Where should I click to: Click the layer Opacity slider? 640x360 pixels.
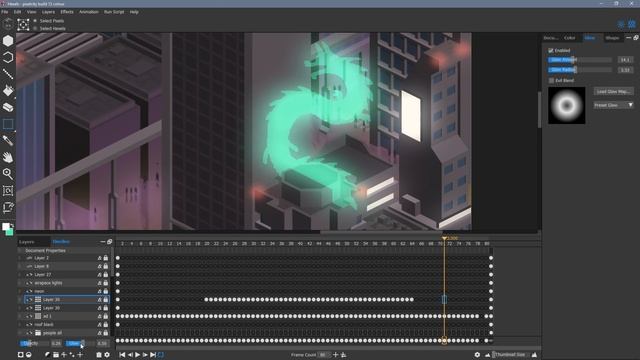(34, 343)
